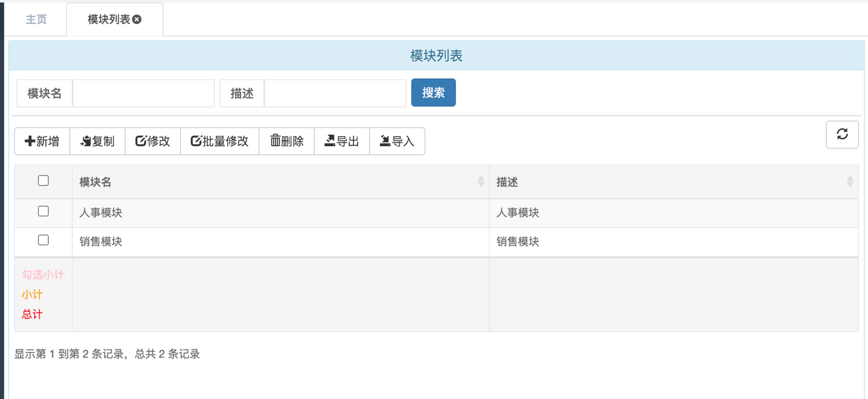Open 批量修改 (batch edit) from the toolbar
Image resolution: width=868 pixels, height=399 pixels.
pos(219,141)
